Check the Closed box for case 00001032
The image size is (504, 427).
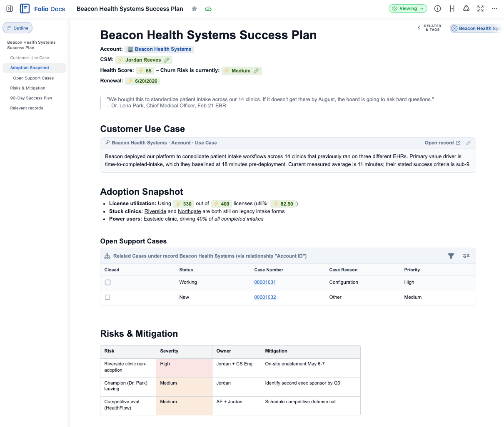107,297
